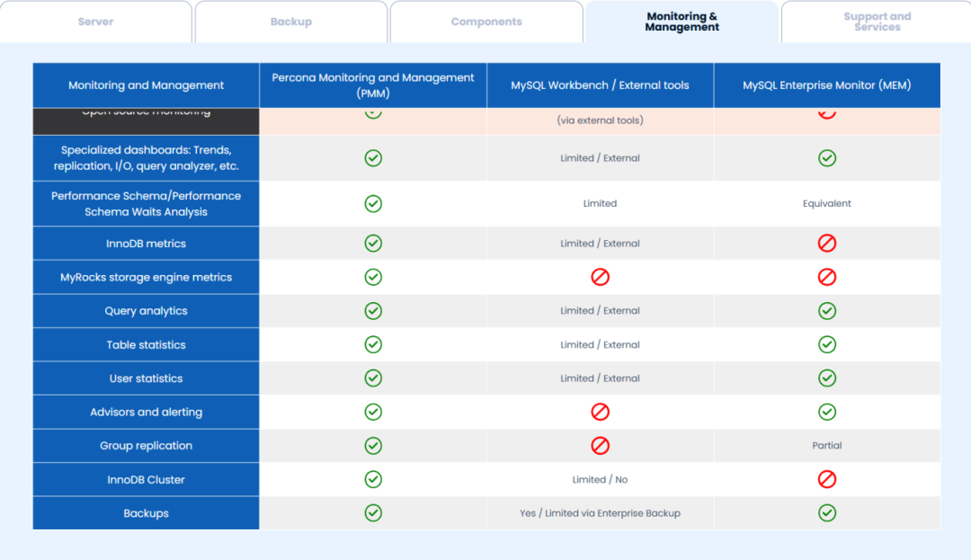Viewport: 971px width, 560px height.
Task: Open the Support and Services tab
Action: click(x=877, y=22)
